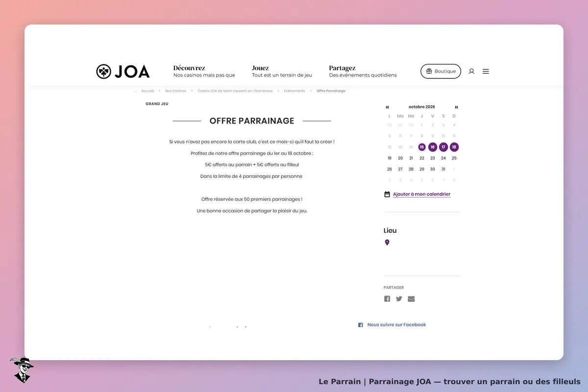Viewport: 588px width, 392px height.
Task: Select October 15 in calendar
Action: (422, 147)
